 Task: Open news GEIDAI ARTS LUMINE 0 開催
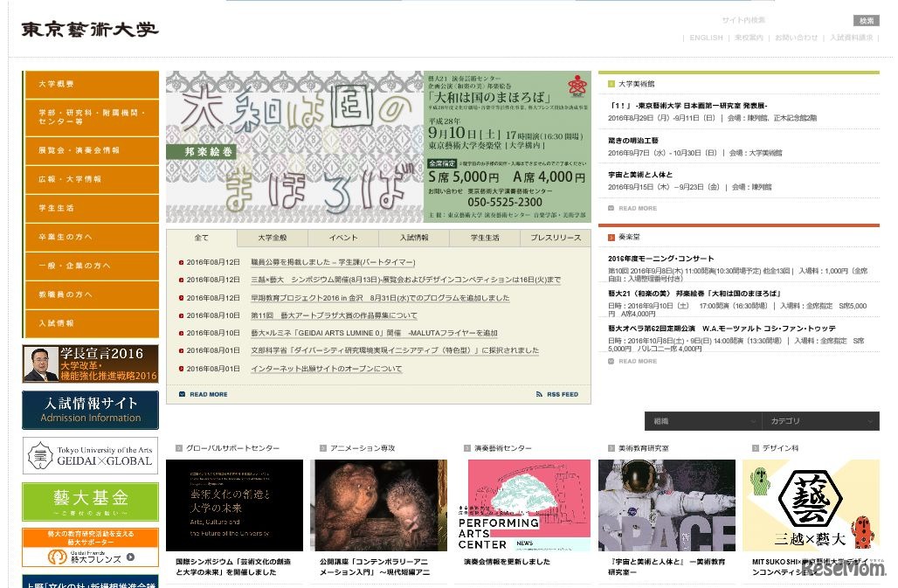pos(374,333)
